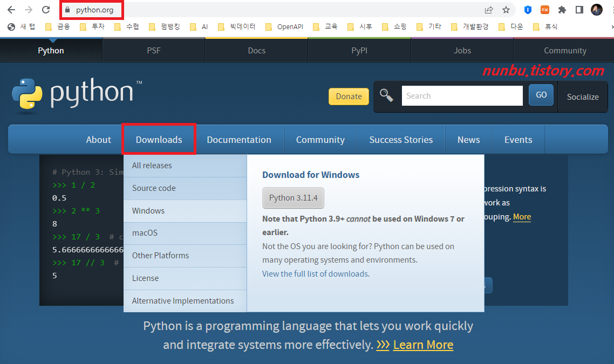614x364 pixels.
Task: Follow the Learn More link
Action: (x=424, y=345)
